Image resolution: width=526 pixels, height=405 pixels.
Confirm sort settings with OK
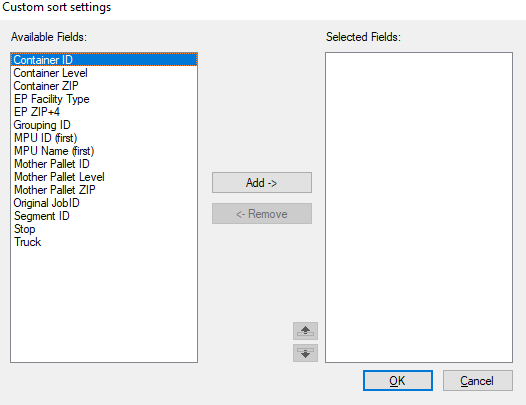pos(398,381)
